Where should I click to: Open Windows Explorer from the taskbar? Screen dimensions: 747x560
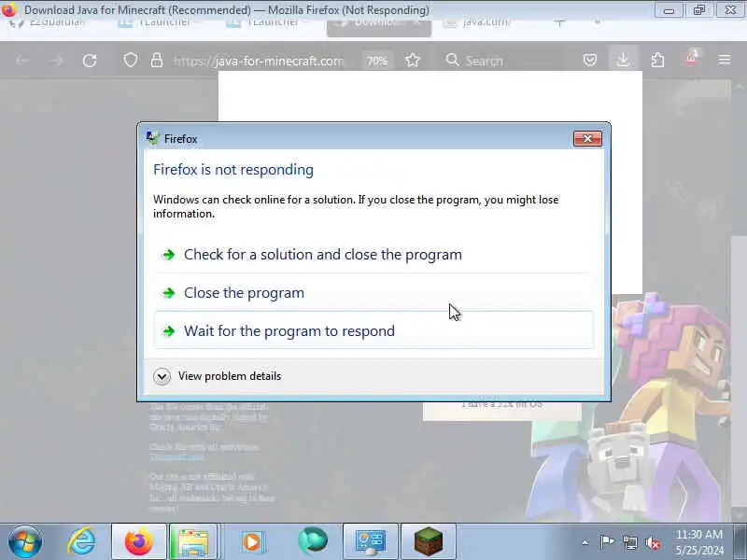coord(193,541)
